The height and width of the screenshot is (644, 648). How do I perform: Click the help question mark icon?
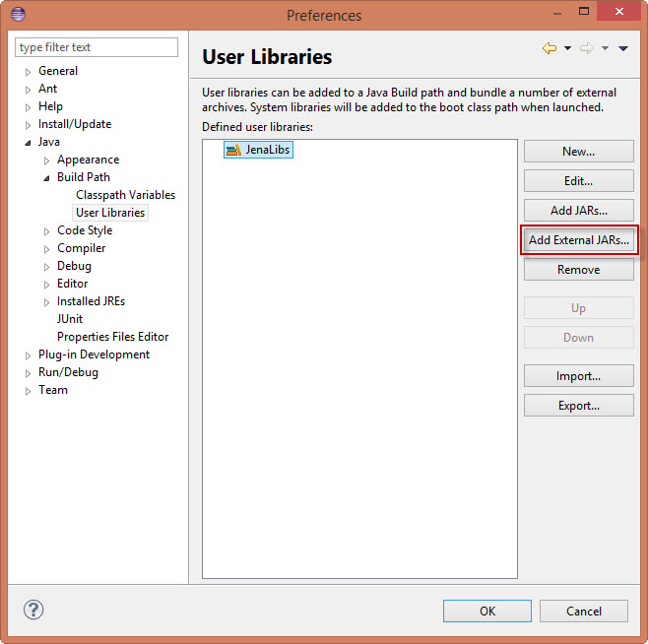coord(33,610)
